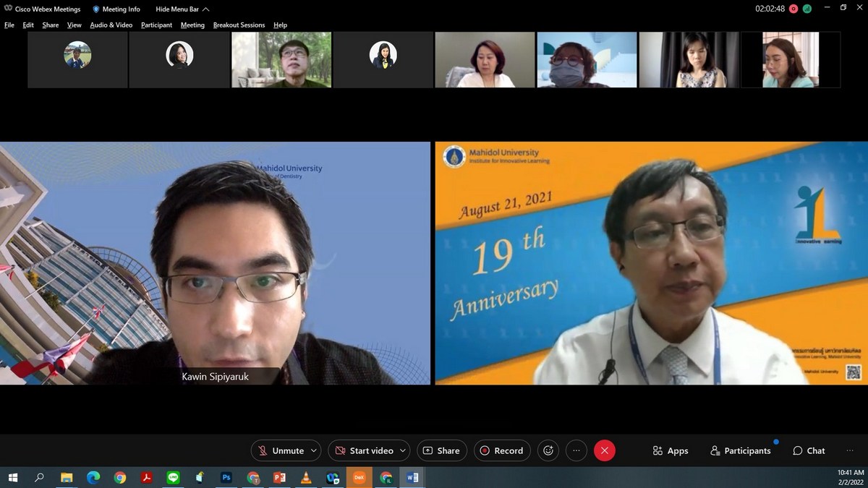Expand audio options arrow beside Unmute
This screenshot has width=868, height=488.
pos(314,450)
